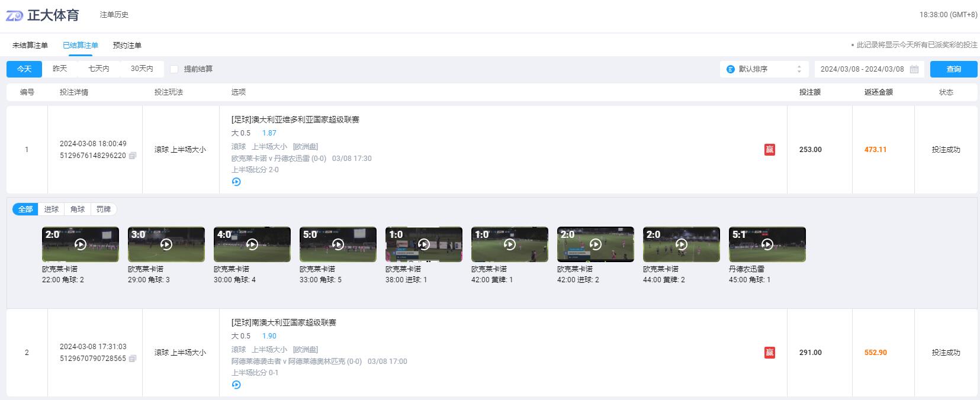Click the 投注详情 column header
The width and height of the screenshot is (980, 400).
coord(74,92)
